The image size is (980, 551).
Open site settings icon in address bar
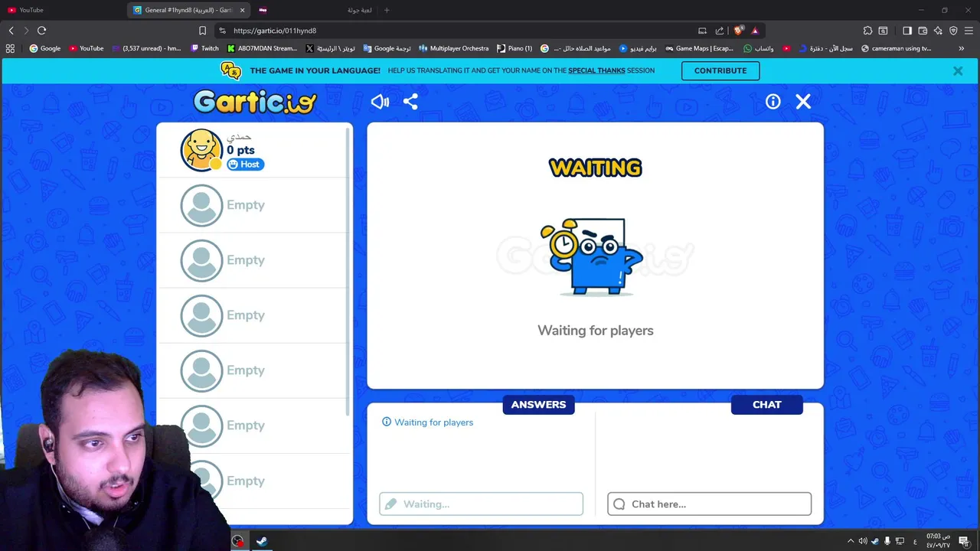[222, 31]
